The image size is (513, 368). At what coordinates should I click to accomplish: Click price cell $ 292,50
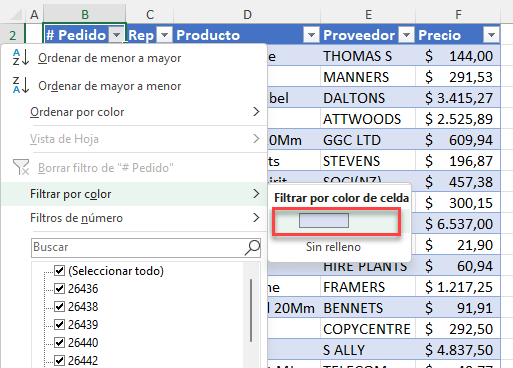[x=458, y=329]
